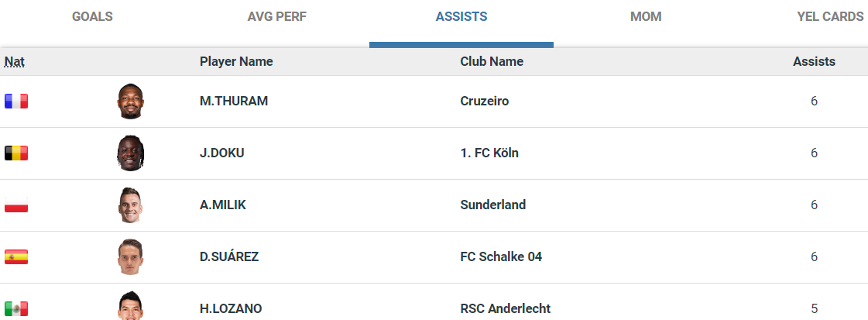The height and width of the screenshot is (320, 868).
Task: Open M.Thuram's player photo
Action: pos(131,102)
